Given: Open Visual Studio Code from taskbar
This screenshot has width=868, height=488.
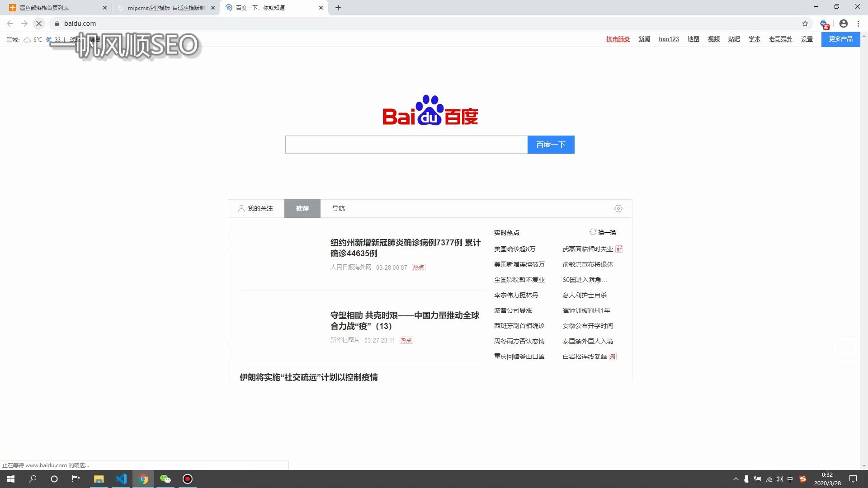Looking at the screenshot, I should point(121,479).
